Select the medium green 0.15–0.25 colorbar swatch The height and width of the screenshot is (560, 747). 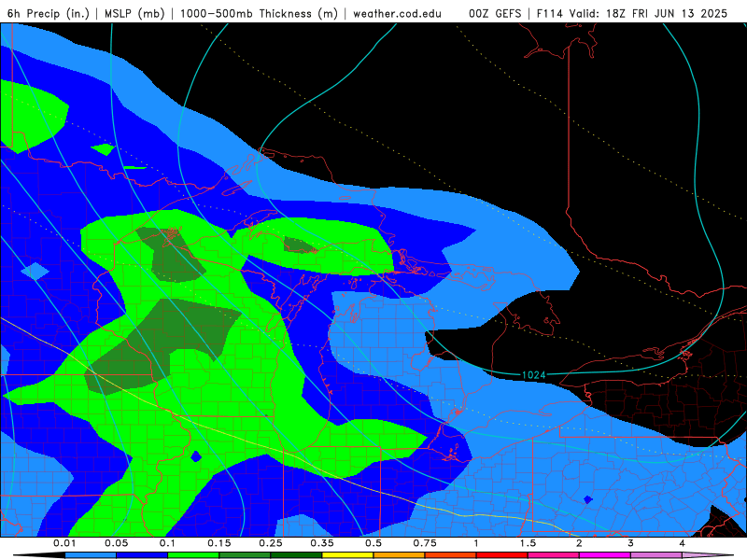(245, 555)
